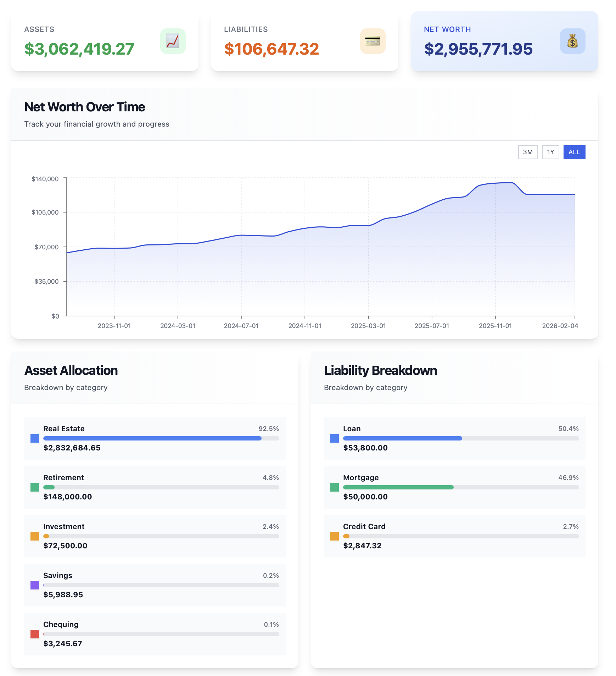Click the orange Investment legend square

tap(34, 536)
